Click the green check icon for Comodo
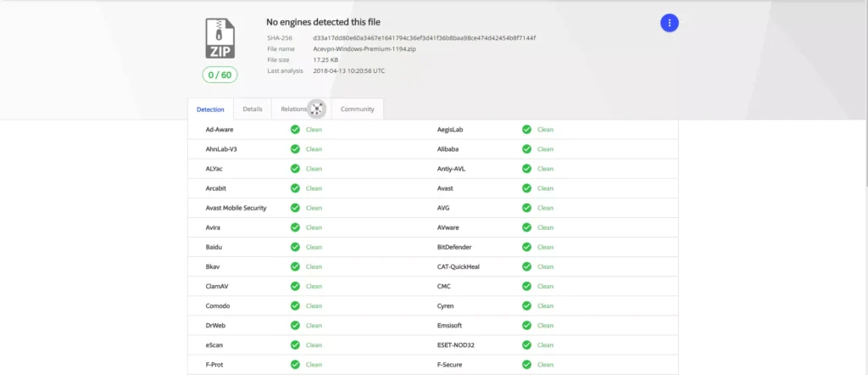This screenshot has width=868, height=375. tap(295, 305)
